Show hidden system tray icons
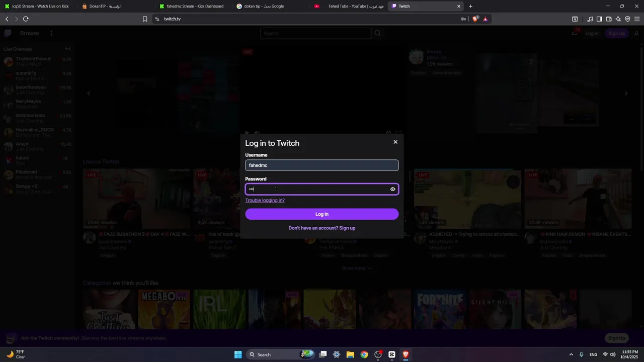 (571, 354)
